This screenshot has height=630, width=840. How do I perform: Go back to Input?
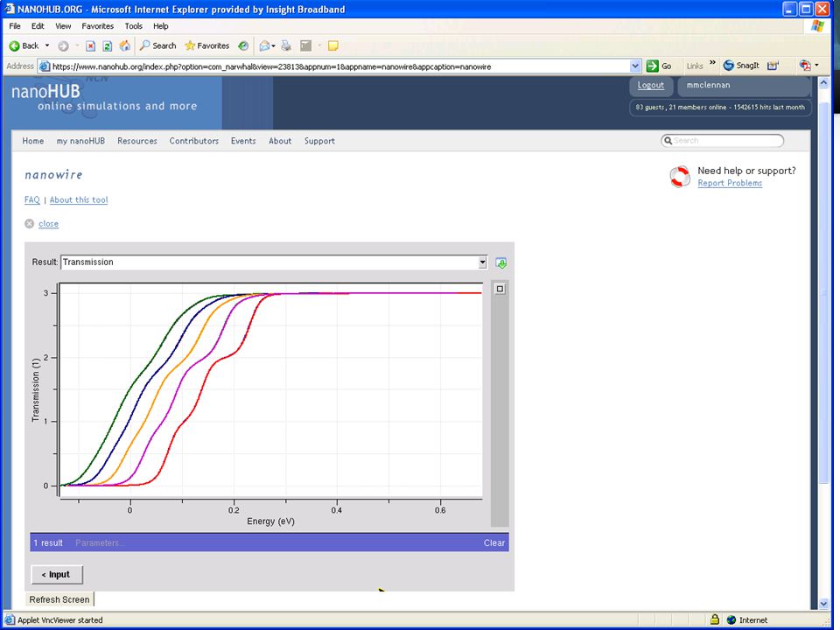coord(57,574)
